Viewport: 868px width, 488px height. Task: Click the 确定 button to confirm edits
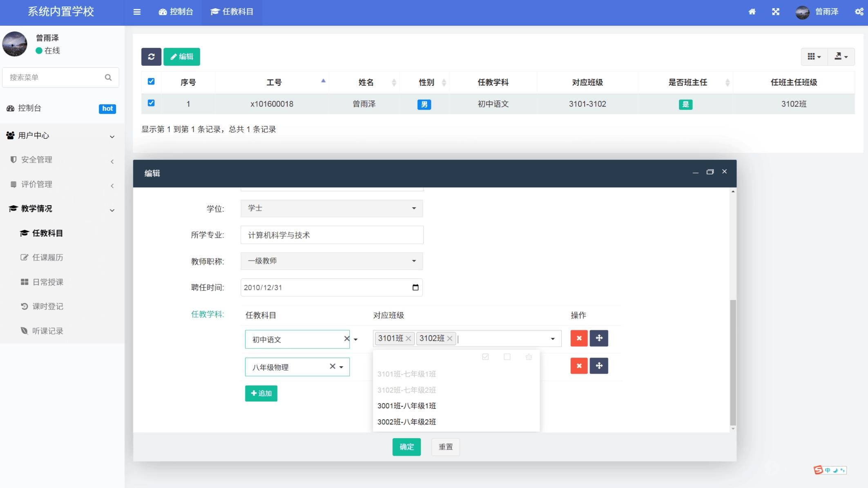[x=406, y=447]
